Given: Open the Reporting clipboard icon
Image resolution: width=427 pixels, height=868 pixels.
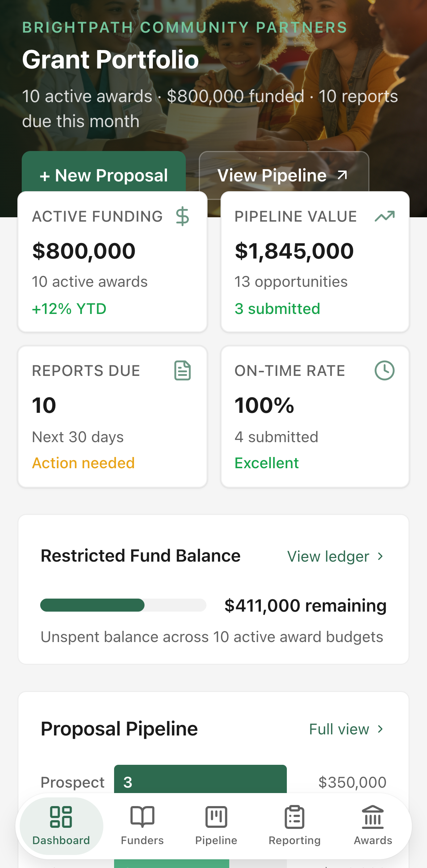Looking at the screenshot, I should coord(294,817).
